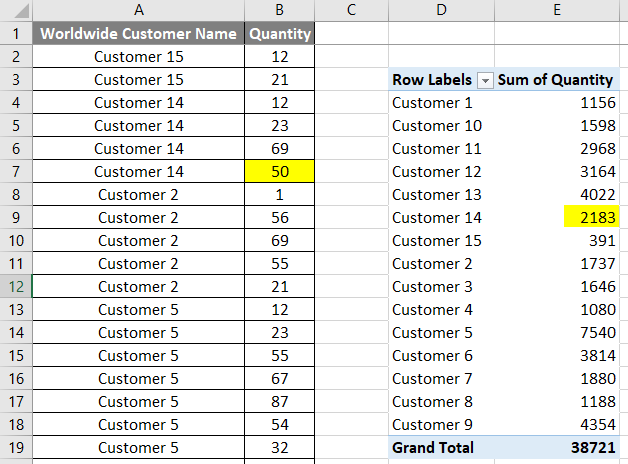Select row 7 header
Image resolution: width=628 pixels, height=464 pixels.
[x=16, y=171]
